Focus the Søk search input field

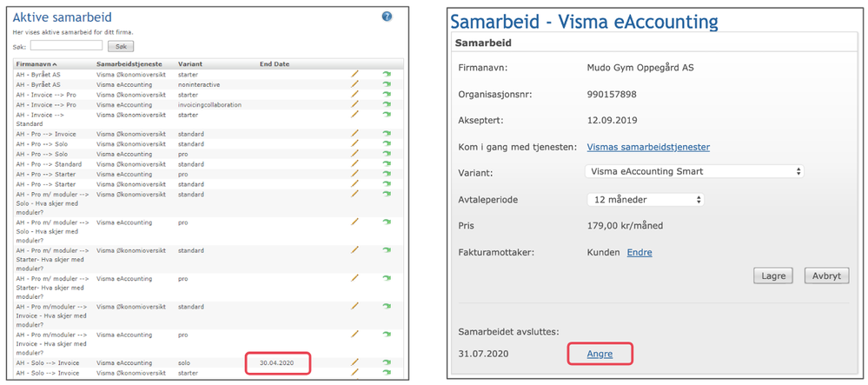[x=66, y=45]
